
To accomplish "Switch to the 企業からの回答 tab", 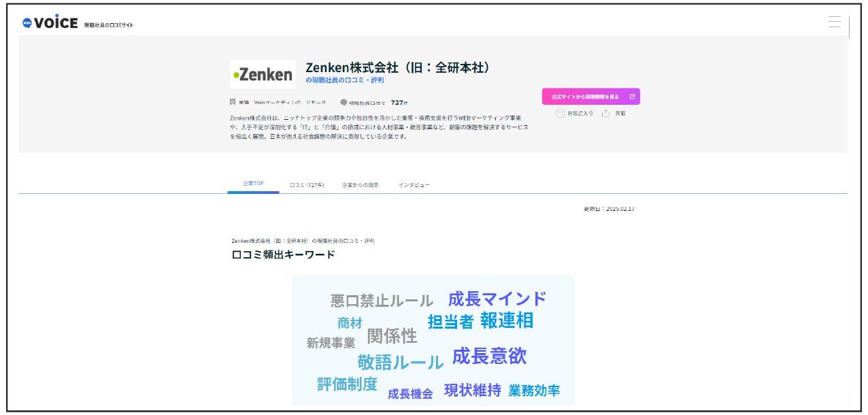I will 361,184.
